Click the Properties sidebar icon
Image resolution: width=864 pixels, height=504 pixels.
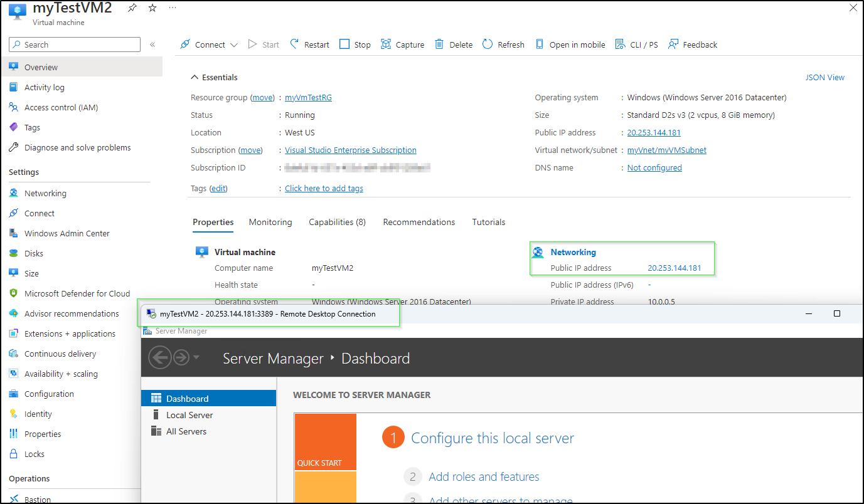[13, 434]
